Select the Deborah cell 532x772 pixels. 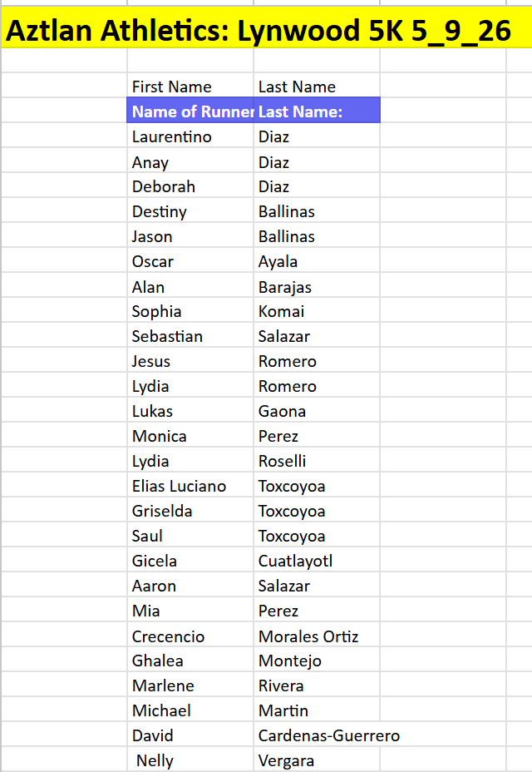click(190, 186)
